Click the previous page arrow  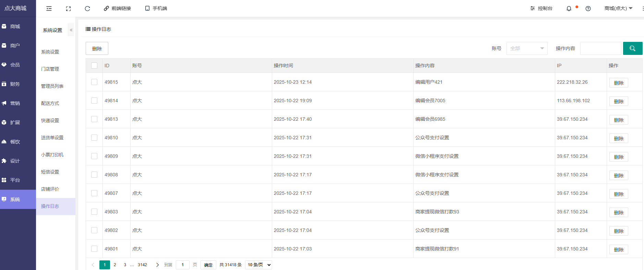[x=93, y=265]
